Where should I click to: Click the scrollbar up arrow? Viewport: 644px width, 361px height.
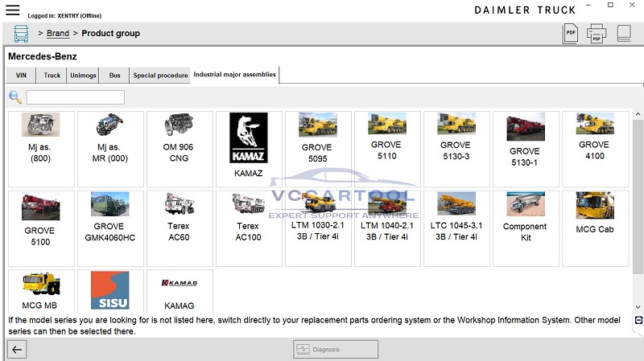638,114
